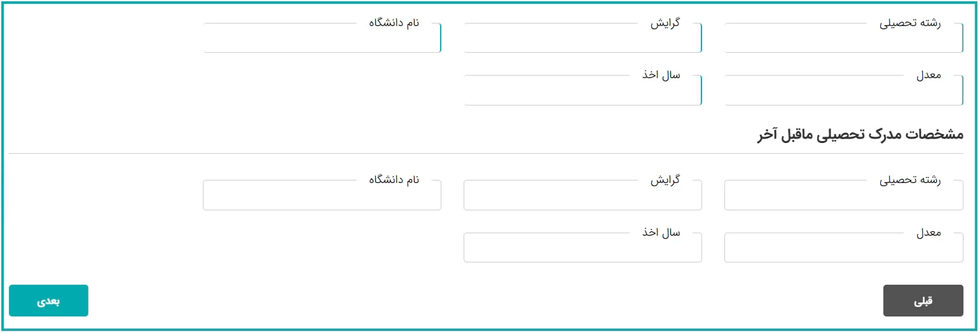The image size is (980, 333).
Task: Click the first گرایش label text
Action: (x=665, y=23)
